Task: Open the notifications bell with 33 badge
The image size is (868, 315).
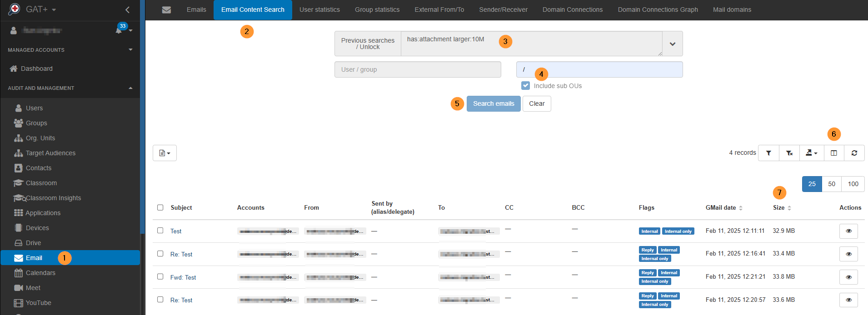Action: (119, 30)
